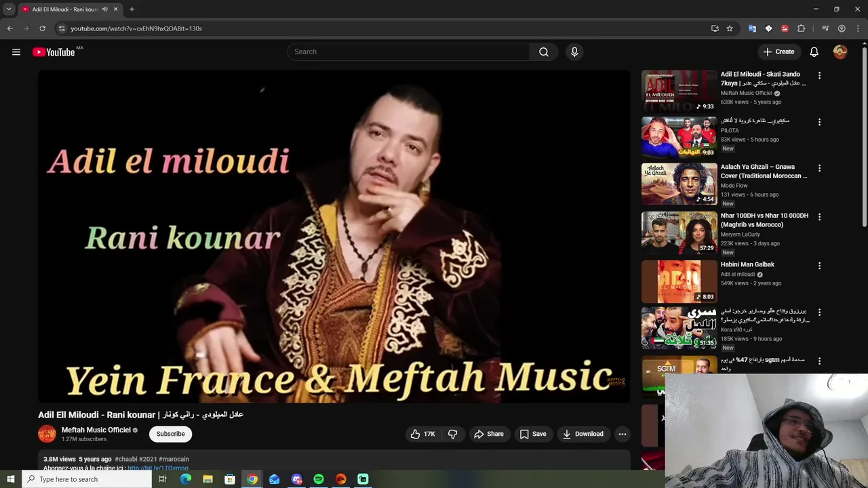Viewport: 868px width, 488px height.
Task: Open Chrome three-dot menu
Action: pyautogui.click(x=858, y=28)
